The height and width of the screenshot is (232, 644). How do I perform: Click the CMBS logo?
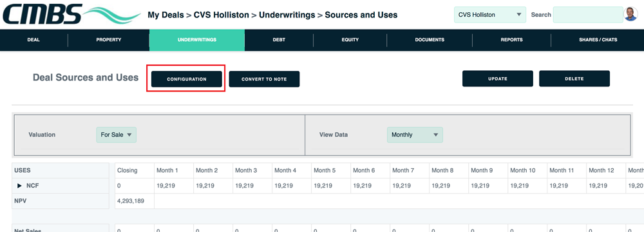pyautogui.click(x=71, y=15)
